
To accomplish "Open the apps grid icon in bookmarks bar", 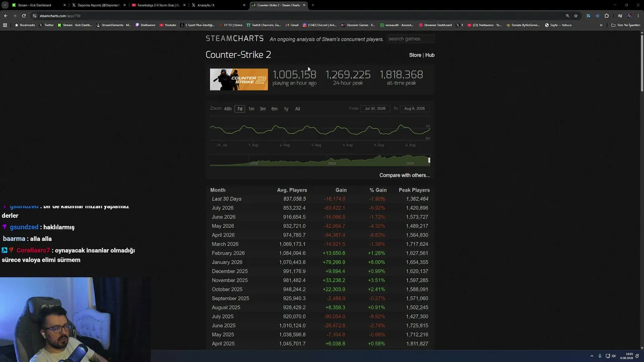I will click(x=5, y=25).
